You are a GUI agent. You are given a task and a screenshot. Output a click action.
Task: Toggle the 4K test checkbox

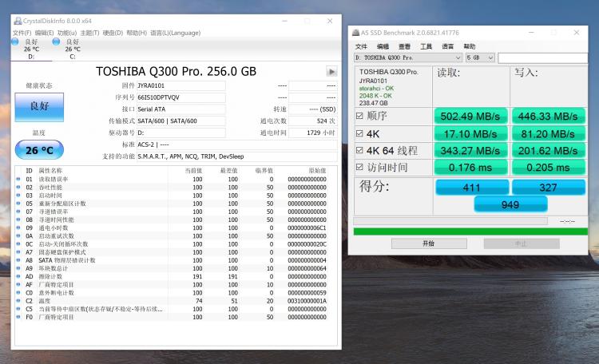click(359, 133)
